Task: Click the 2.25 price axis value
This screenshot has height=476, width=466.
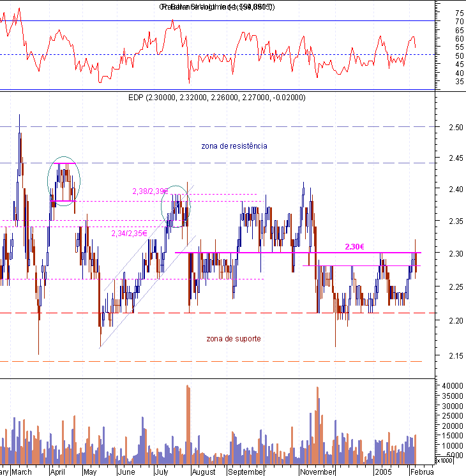Action: (x=456, y=287)
